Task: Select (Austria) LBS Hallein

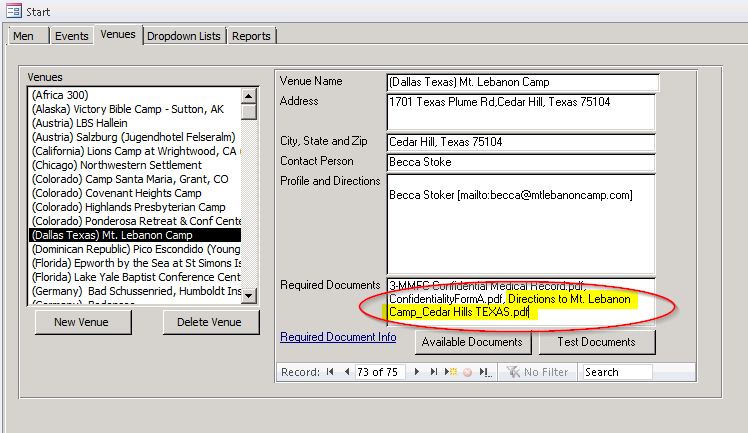Action: tap(135, 123)
